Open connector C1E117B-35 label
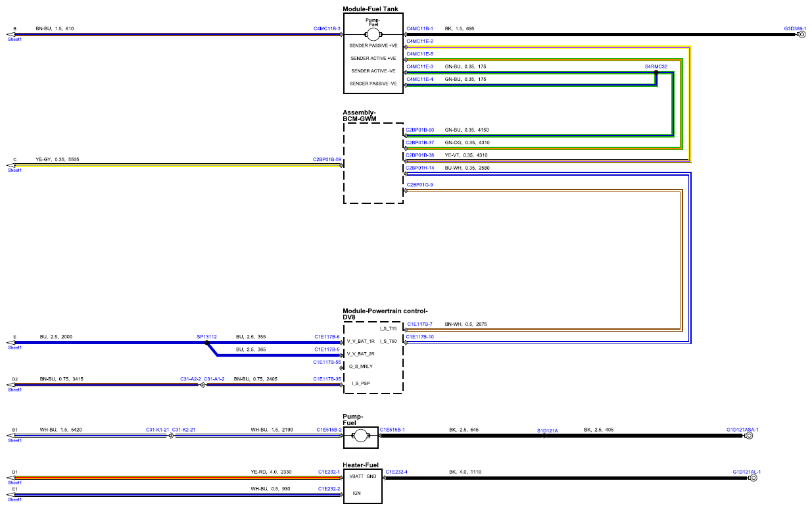Viewport: 812px width, 510px height. [327, 379]
